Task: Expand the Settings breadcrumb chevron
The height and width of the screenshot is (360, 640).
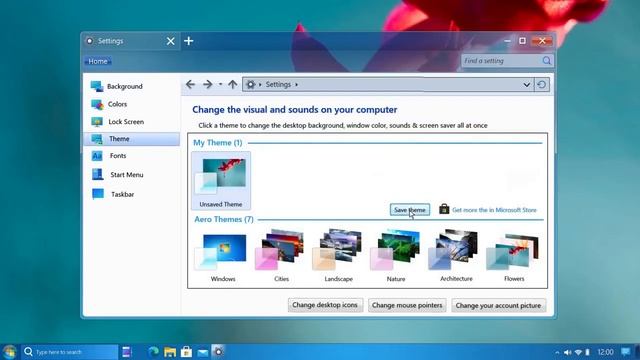Action: click(x=297, y=84)
